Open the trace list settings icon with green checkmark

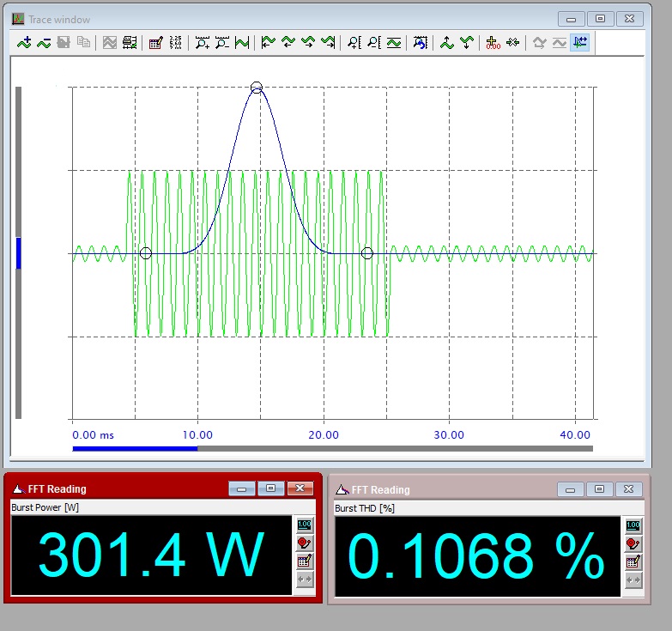[130, 42]
